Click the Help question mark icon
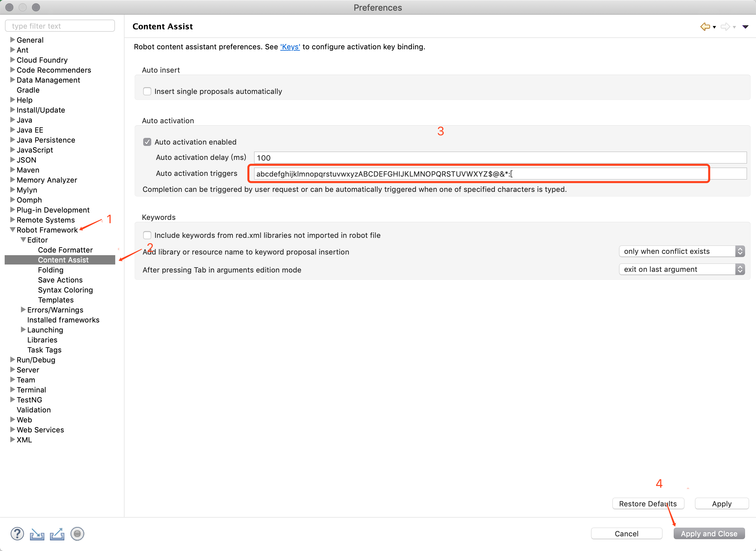 pyautogui.click(x=17, y=534)
